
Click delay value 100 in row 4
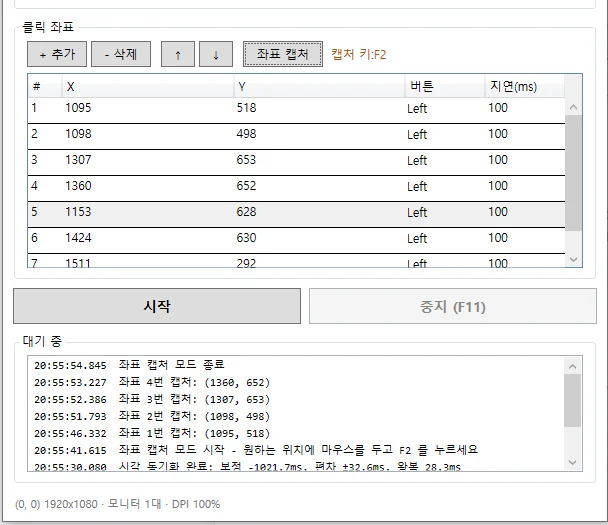coord(498,186)
